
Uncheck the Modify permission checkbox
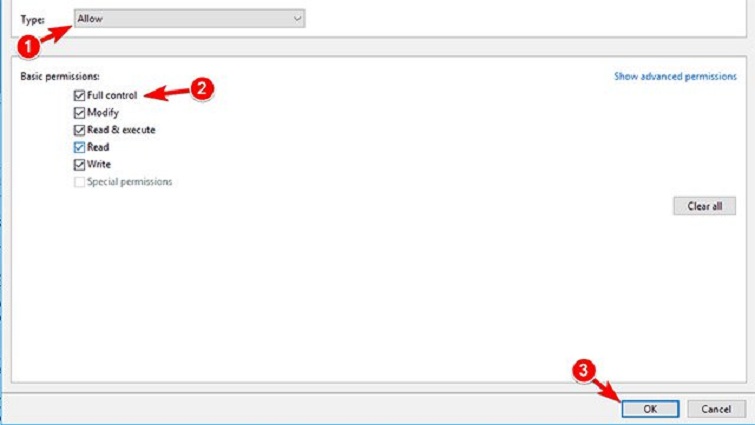[x=79, y=113]
